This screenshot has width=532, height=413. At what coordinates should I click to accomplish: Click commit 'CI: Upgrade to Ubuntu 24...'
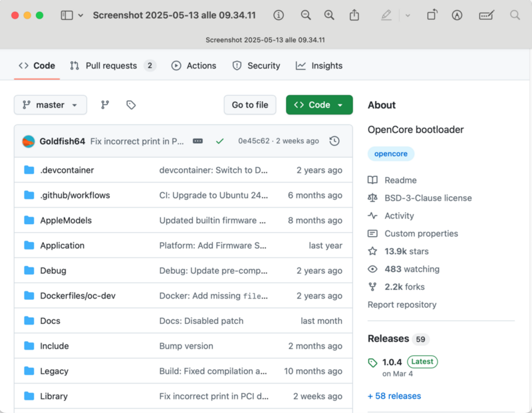[x=213, y=195]
